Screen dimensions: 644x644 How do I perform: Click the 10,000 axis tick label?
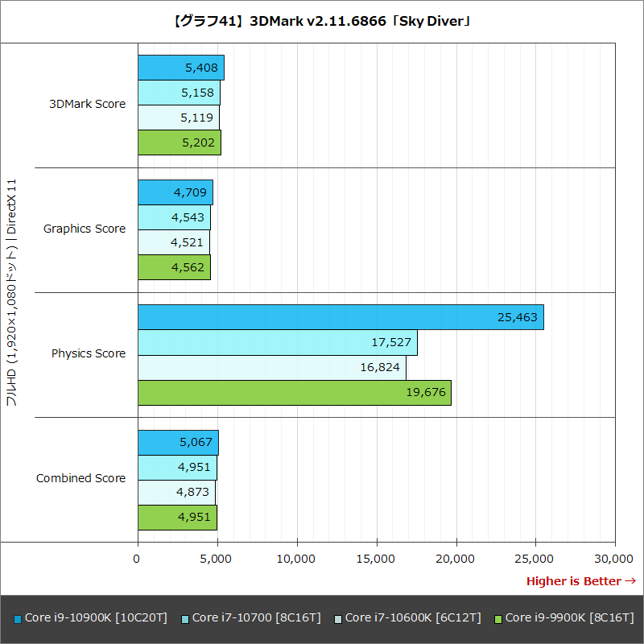295,559
